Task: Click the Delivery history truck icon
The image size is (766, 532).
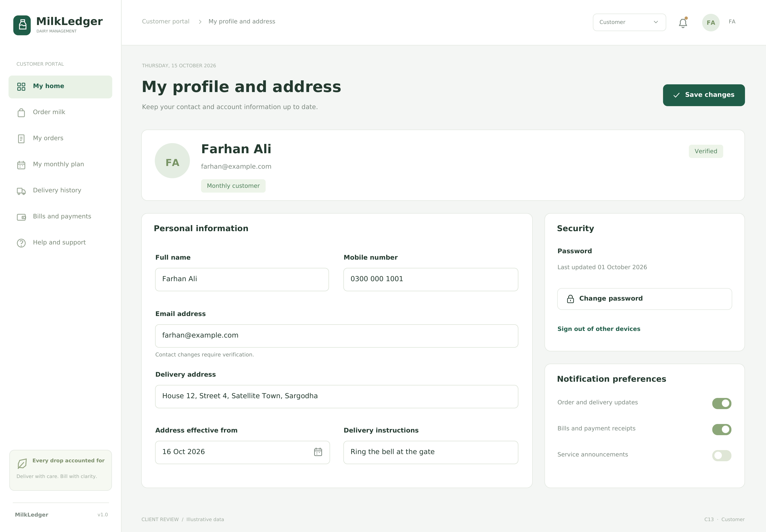Action: (21, 191)
